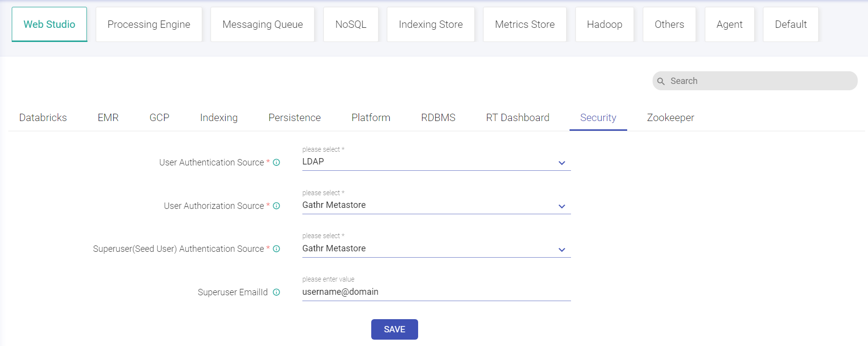Go to the RT Dashboard sub-tab
868x346 pixels.
(x=517, y=118)
